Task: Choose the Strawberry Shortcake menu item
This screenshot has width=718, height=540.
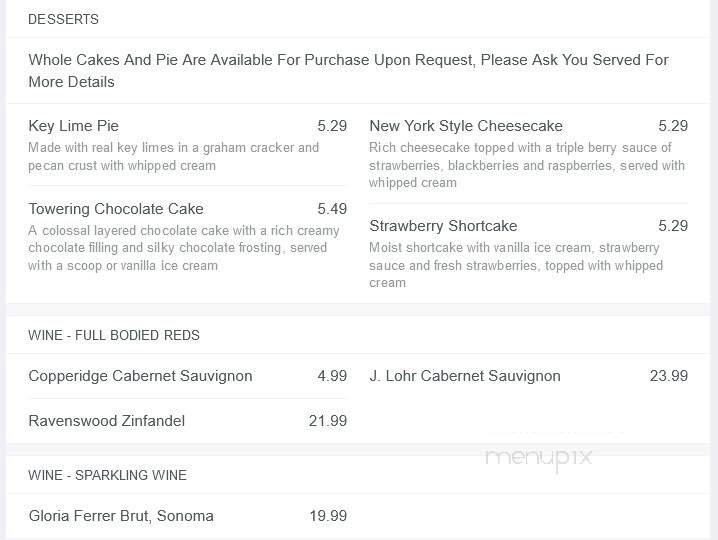Action: [x=443, y=226]
